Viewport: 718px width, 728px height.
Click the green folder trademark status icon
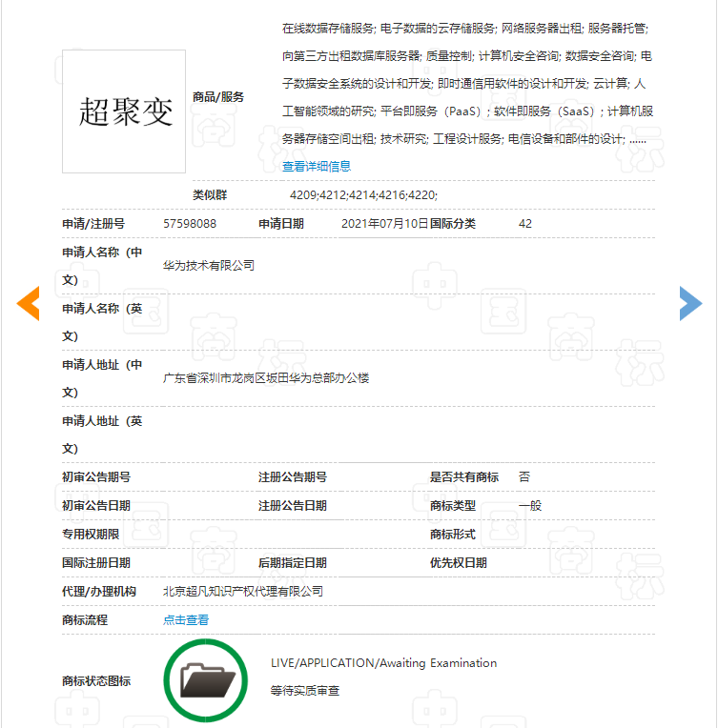click(205, 680)
